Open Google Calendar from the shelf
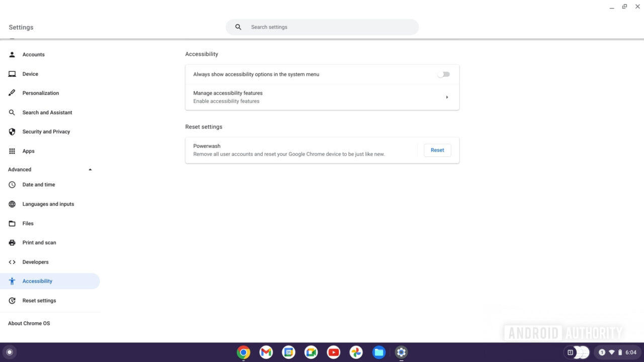The width and height of the screenshot is (644, 362). [x=288, y=352]
